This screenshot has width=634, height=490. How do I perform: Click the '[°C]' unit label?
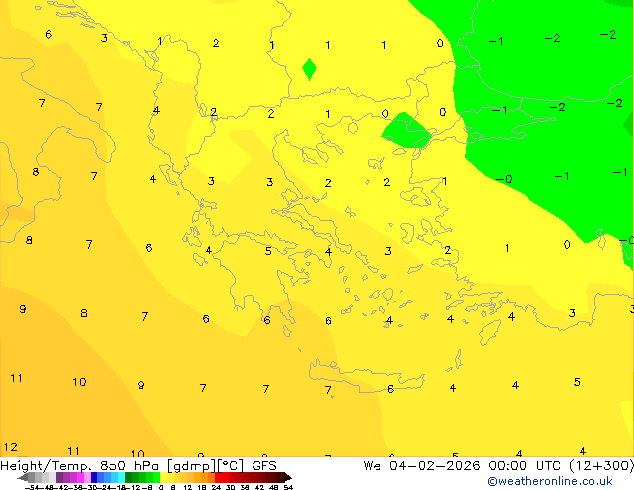[231, 466]
